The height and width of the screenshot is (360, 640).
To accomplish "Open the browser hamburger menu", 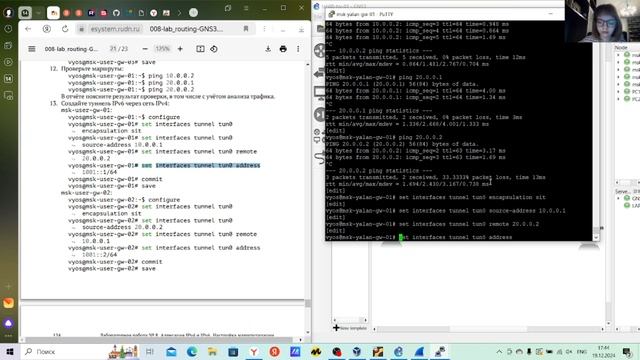I will pos(246,8).
